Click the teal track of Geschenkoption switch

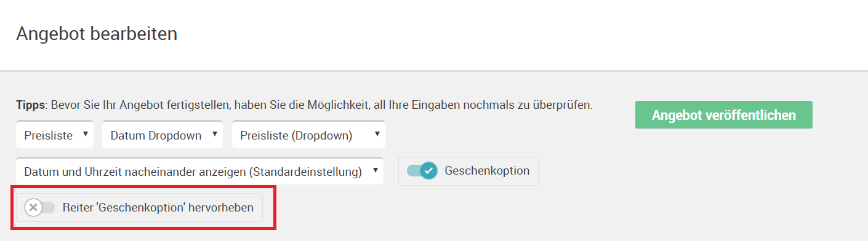(x=414, y=171)
